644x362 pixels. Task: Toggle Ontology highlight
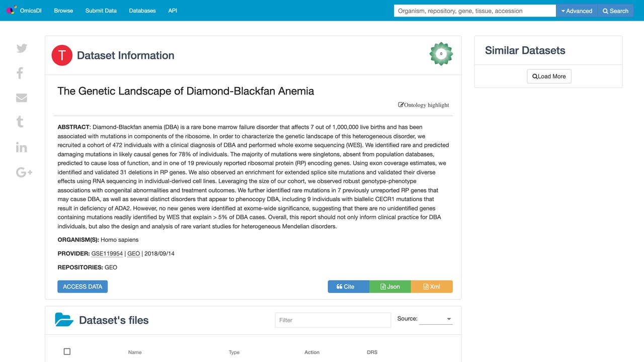(424, 105)
